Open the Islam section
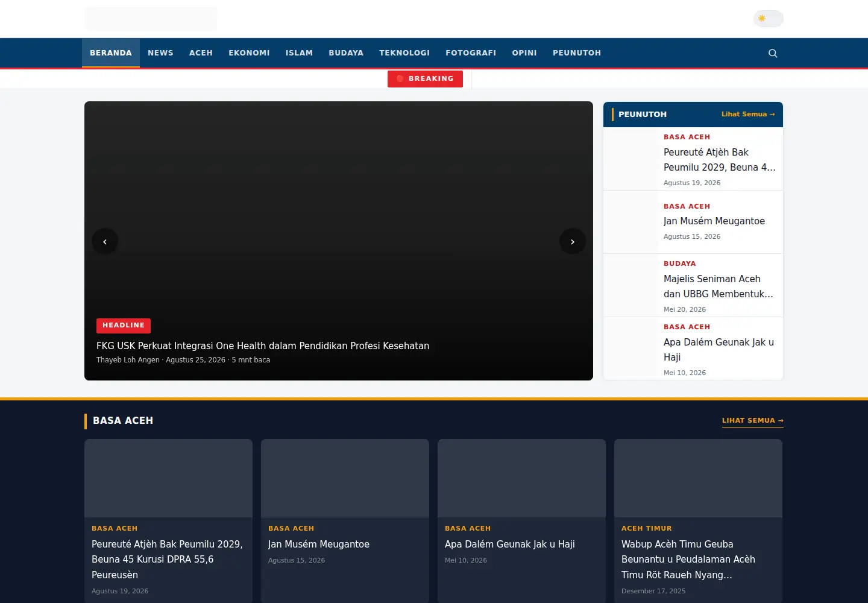The width and height of the screenshot is (868, 603). tap(299, 53)
